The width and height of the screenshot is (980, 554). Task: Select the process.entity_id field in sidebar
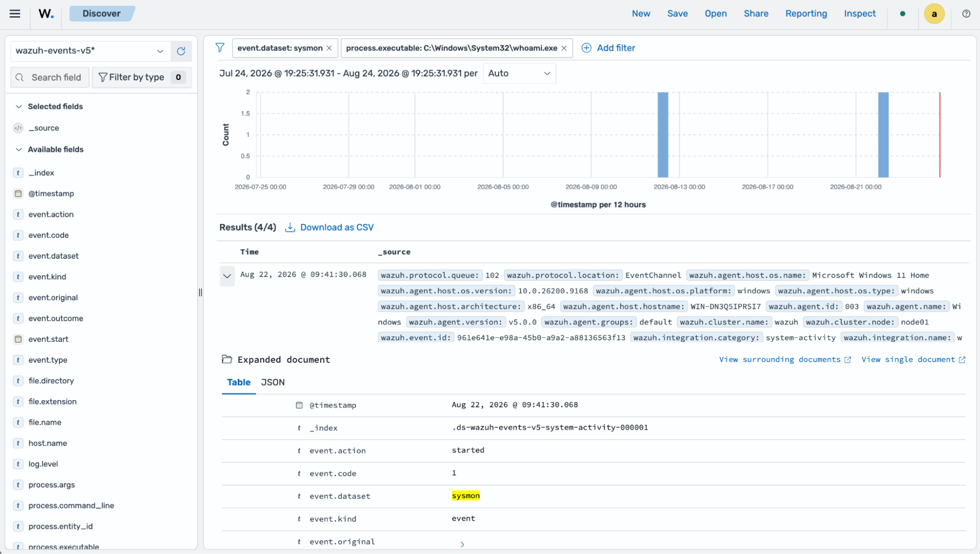click(60, 527)
